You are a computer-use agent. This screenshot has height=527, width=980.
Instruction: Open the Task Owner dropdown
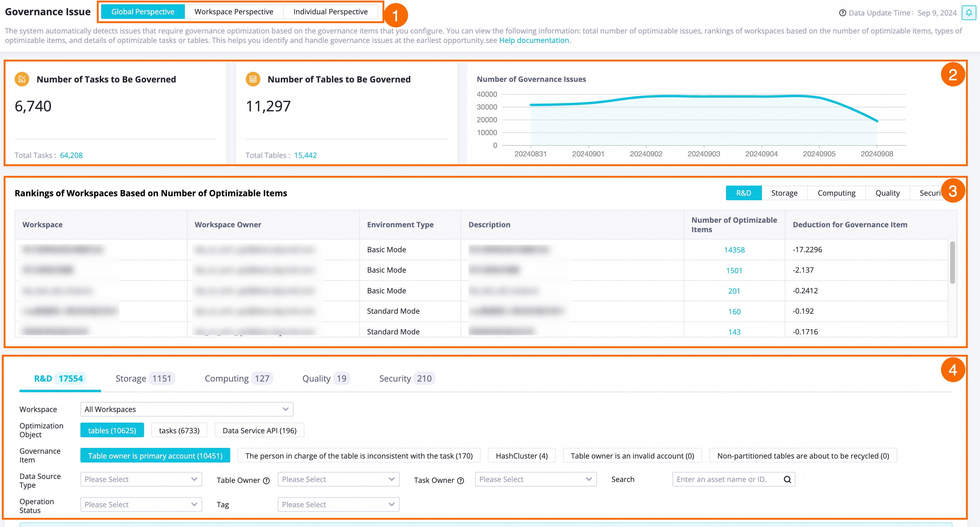tap(536, 480)
